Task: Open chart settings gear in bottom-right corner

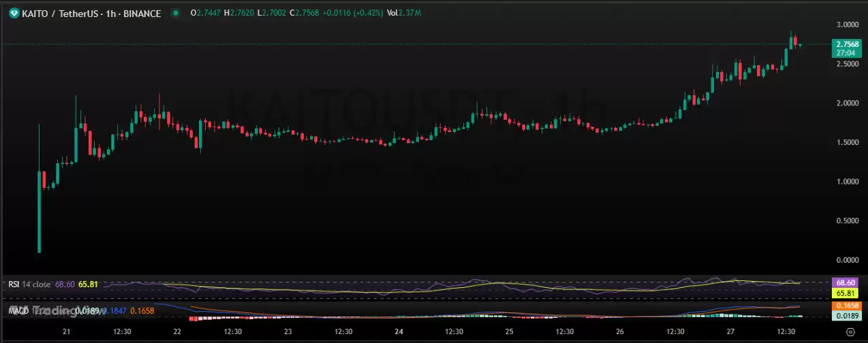Action: [x=849, y=332]
